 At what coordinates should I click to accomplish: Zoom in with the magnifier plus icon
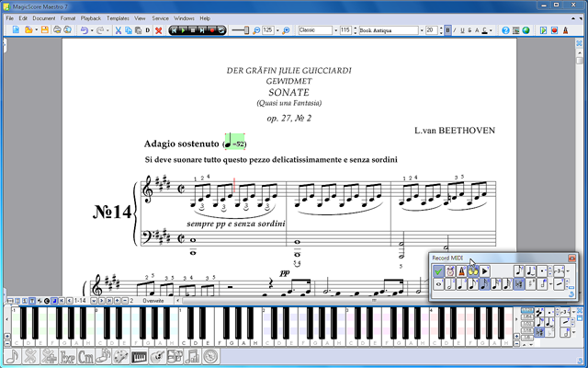[286, 30]
